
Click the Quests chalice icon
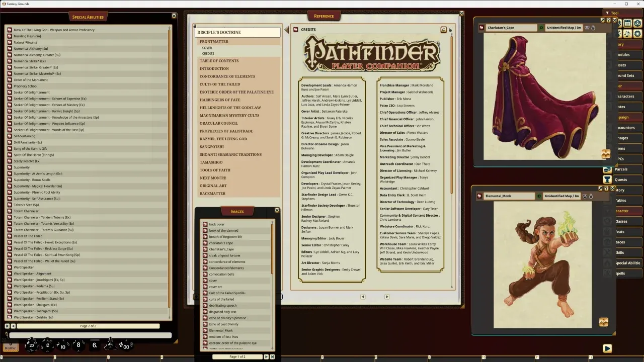[x=608, y=179]
